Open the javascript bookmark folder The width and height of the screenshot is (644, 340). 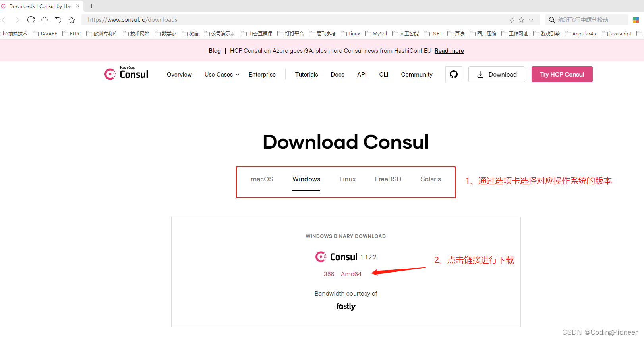(x=617, y=34)
